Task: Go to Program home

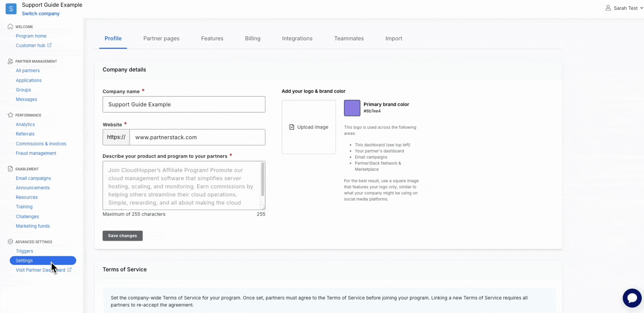Action: [31, 36]
